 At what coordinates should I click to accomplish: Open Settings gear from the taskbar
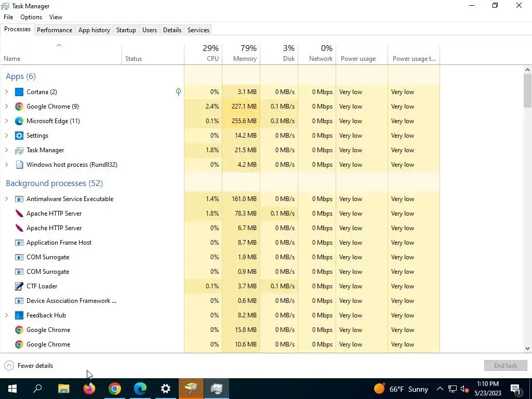[166, 389]
